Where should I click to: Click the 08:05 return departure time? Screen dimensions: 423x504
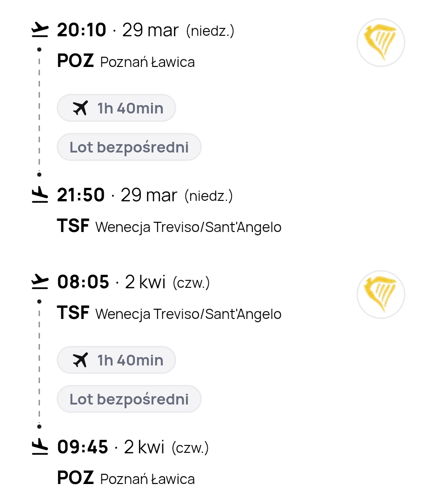[x=83, y=282]
